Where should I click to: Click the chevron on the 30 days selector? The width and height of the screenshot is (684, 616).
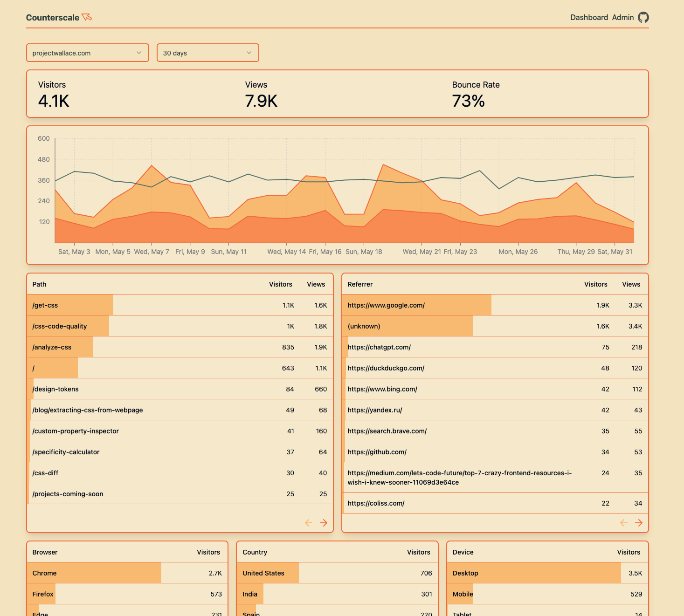[249, 53]
